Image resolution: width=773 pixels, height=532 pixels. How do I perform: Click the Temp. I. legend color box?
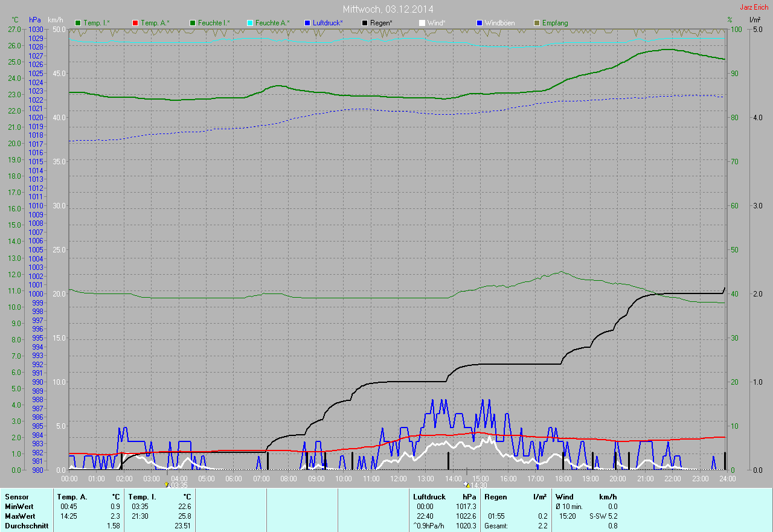pyautogui.click(x=78, y=23)
